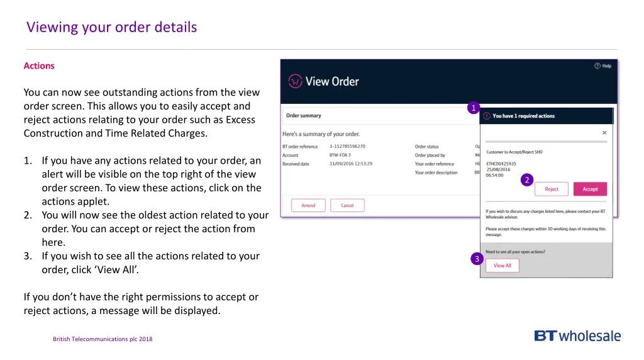The width and height of the screenshot is (644, 360).
Task: Click the SHO reference ETHC00425935
Action: 501,164
